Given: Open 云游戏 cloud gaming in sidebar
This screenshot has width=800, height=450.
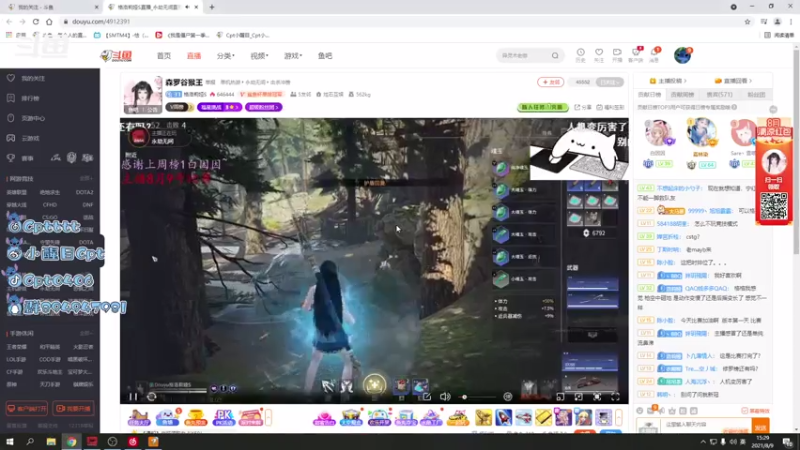Looking at the screenshot, I should click(23, 138).
